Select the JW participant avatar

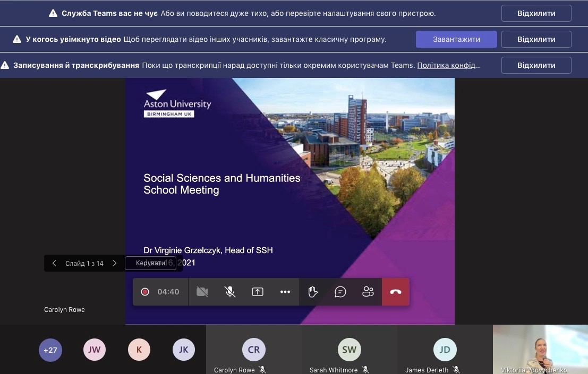click(94, 350)
